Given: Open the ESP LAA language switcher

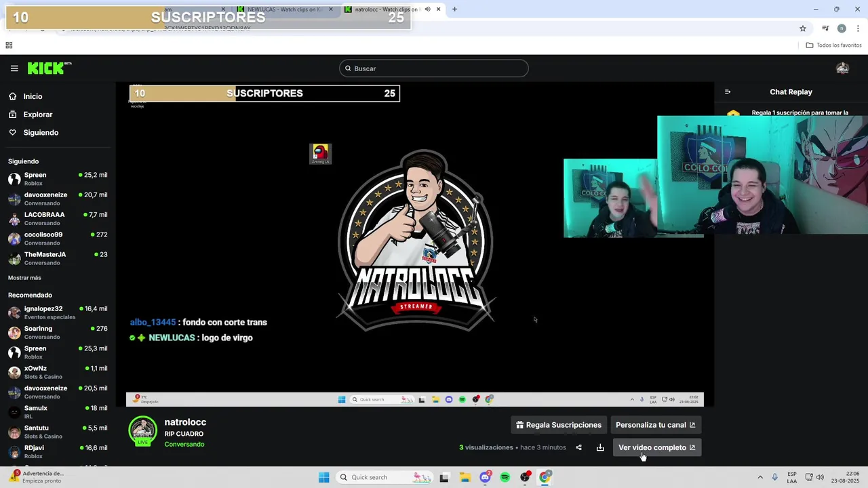Looking at the screenshot, I should (x=792, y=477).
